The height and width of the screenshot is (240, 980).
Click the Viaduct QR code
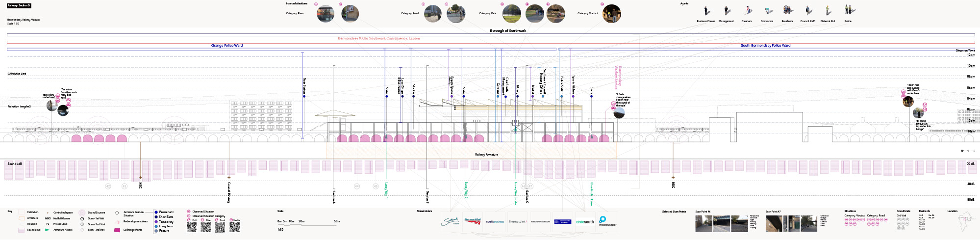pos(235,227)
